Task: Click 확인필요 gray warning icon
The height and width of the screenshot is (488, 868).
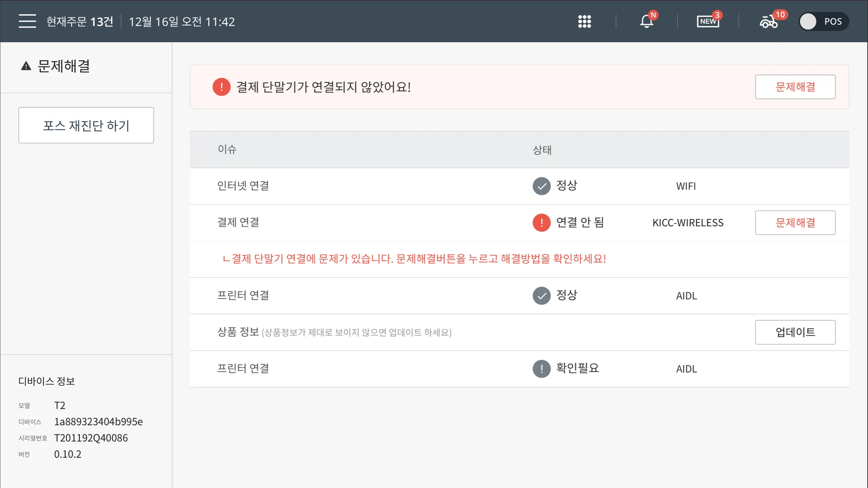Action: point(541,369)
